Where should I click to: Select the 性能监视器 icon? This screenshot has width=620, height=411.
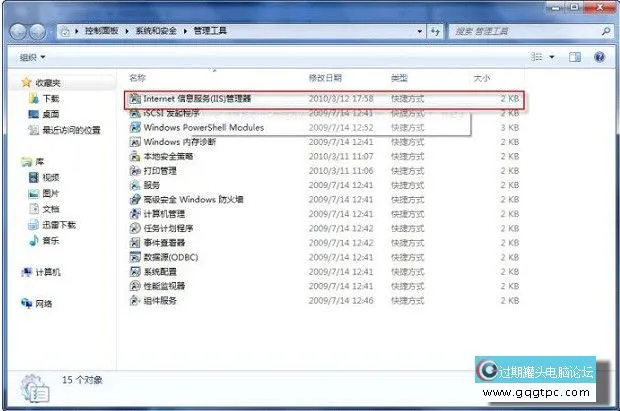(x=135, y=286)
